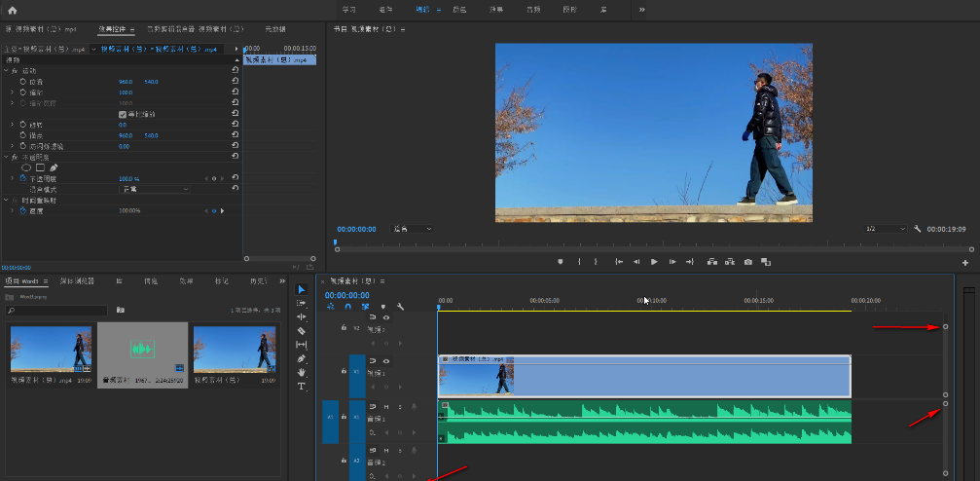Viewport: 980px width, 481px height.
Task: Show more workspaces with overflow arrows
Action: tap(641, 10)
